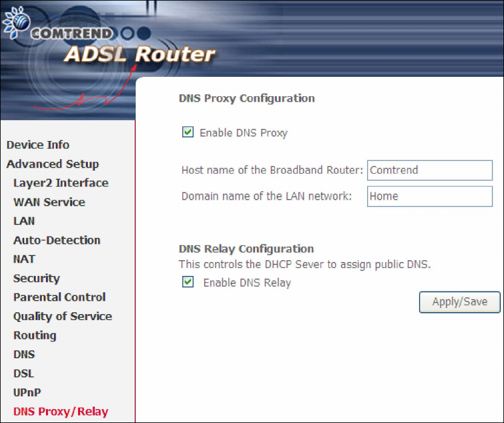Viewport: 504px width, 423px height.
Task: Open the DNS menu item
Action: point(24,354)
